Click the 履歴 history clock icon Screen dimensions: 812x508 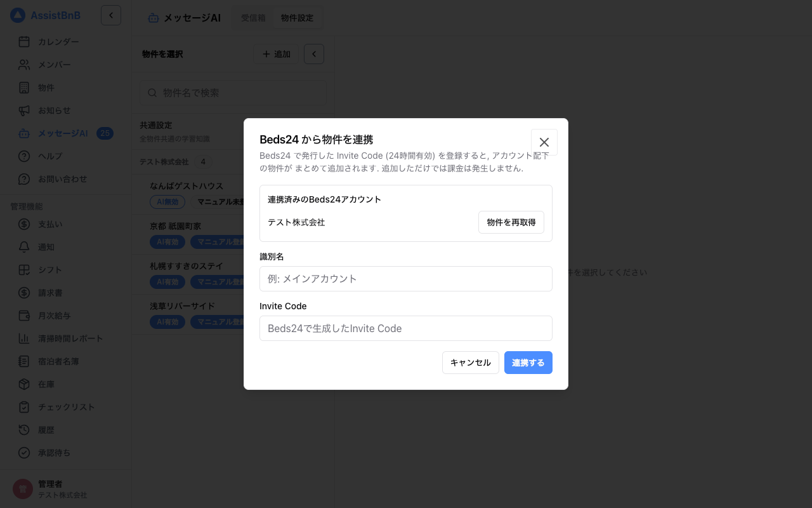24,430
